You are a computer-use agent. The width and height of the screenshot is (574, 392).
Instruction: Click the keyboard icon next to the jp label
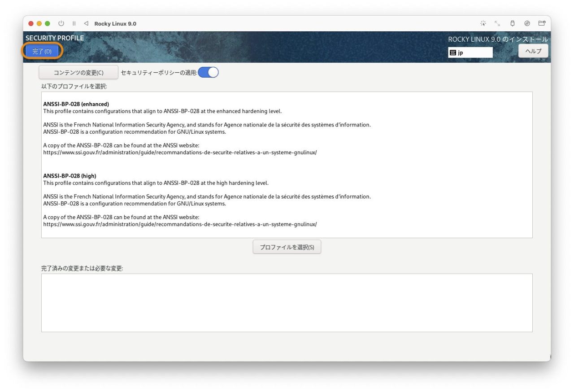point(453,52)
